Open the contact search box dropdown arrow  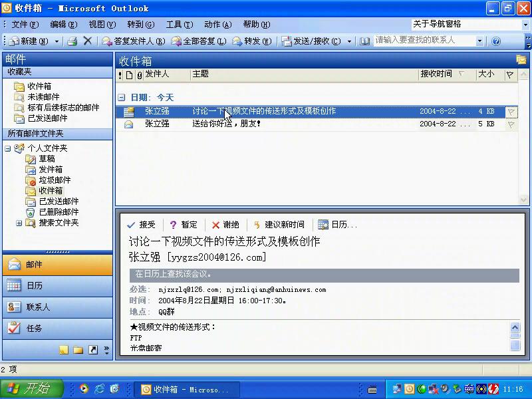(x=479, y=41)
